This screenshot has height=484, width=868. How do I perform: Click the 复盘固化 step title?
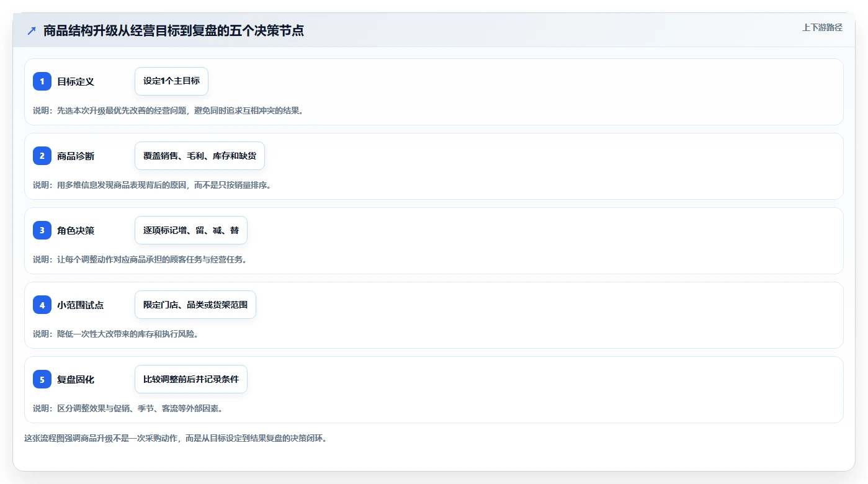click(x=76, y=379)
